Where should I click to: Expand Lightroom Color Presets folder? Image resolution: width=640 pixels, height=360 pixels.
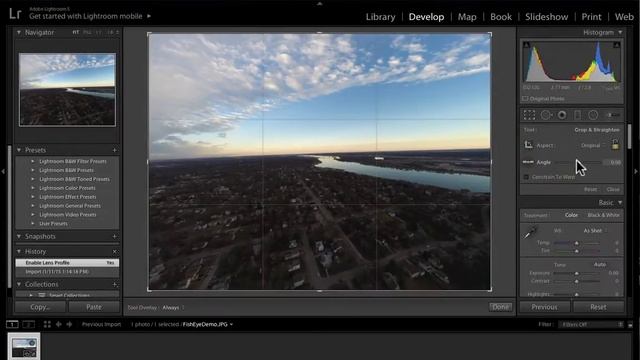click(x=33, y=188)
